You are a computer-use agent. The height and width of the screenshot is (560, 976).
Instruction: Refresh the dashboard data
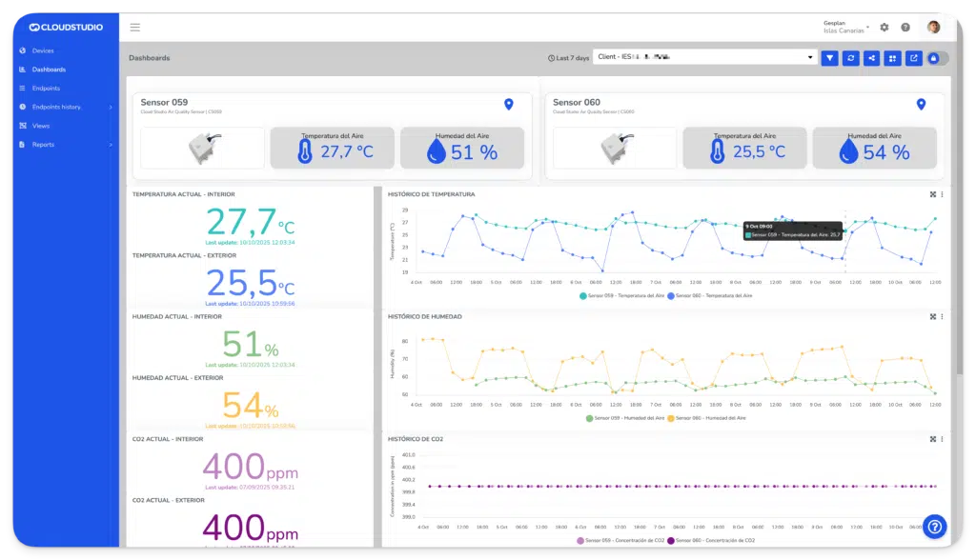(x=851, y=58)
